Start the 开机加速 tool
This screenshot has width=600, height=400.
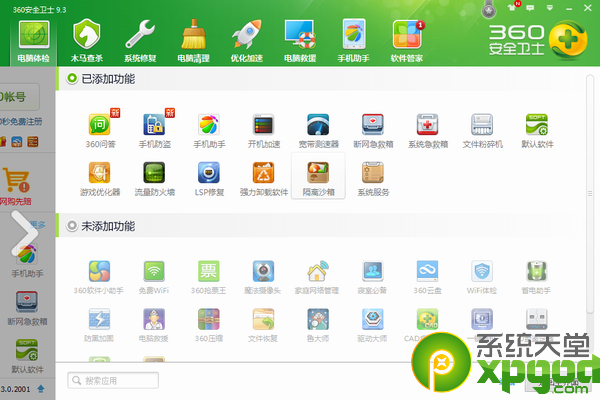coord(264,130)
